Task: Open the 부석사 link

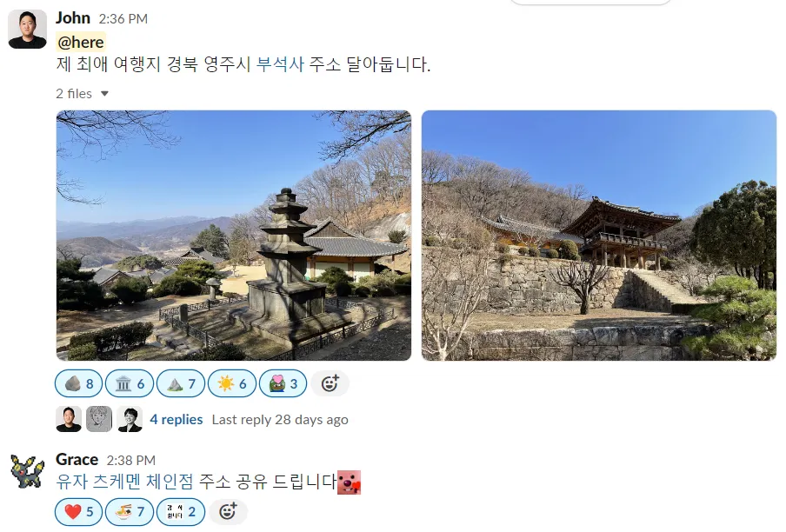Action: pos(280,64)
